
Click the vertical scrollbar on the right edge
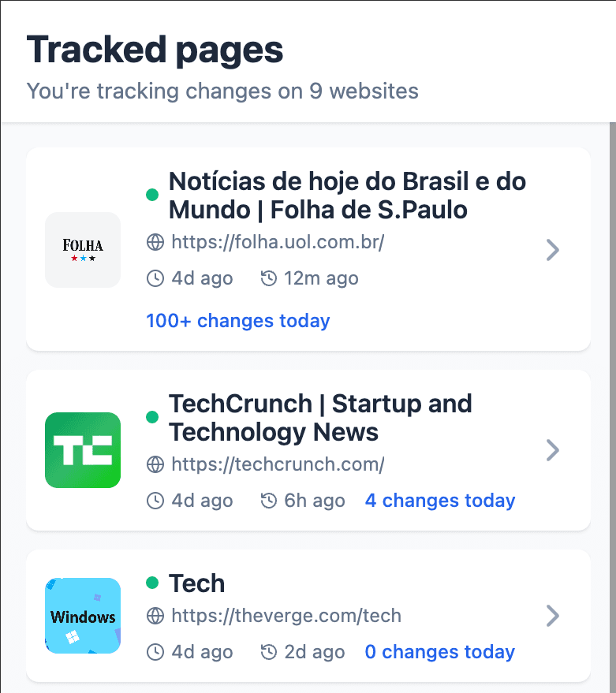612,394
